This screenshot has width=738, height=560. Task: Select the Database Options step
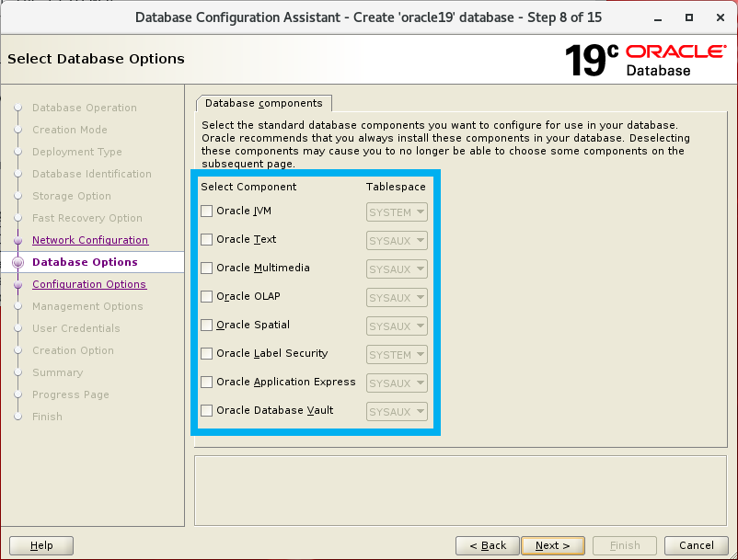(x=85, y=262)
